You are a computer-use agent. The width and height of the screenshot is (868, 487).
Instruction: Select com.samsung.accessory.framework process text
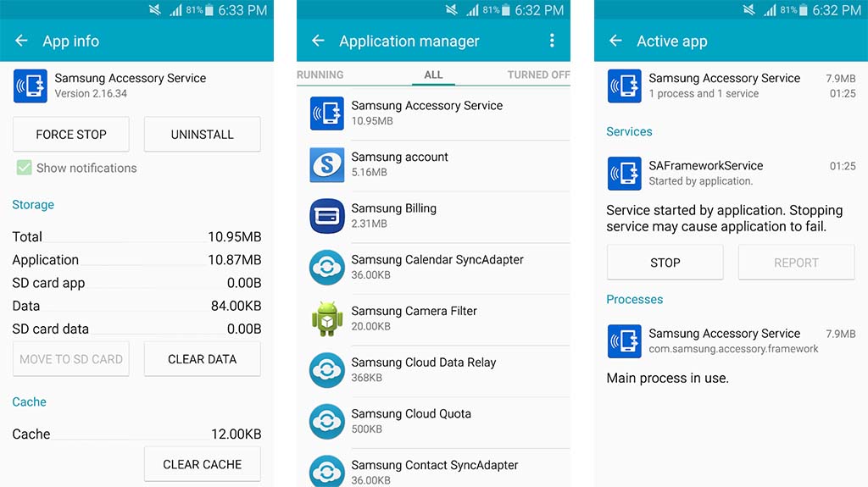(733, 349)
